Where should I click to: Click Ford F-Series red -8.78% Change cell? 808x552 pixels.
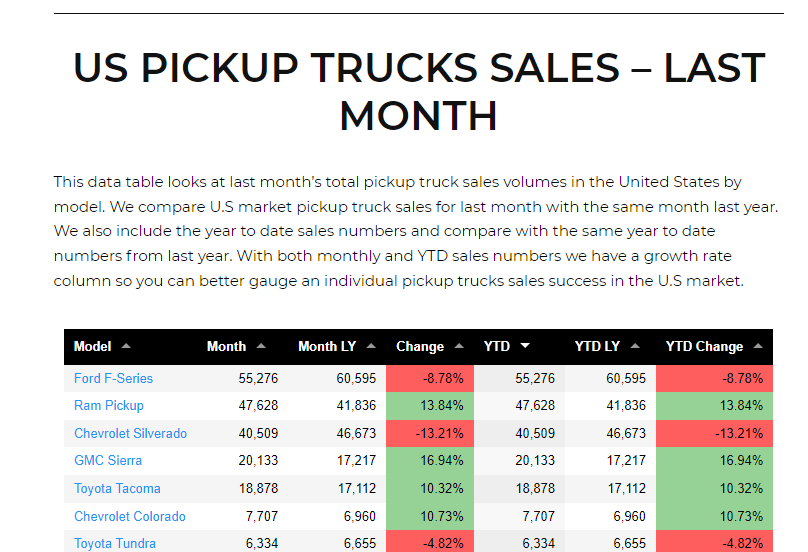coord(429,378)
